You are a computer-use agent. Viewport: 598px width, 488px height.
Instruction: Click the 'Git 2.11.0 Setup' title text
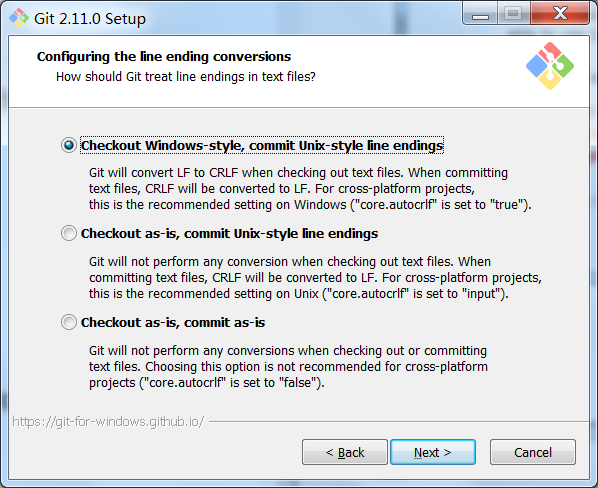[x=90, y=19]
